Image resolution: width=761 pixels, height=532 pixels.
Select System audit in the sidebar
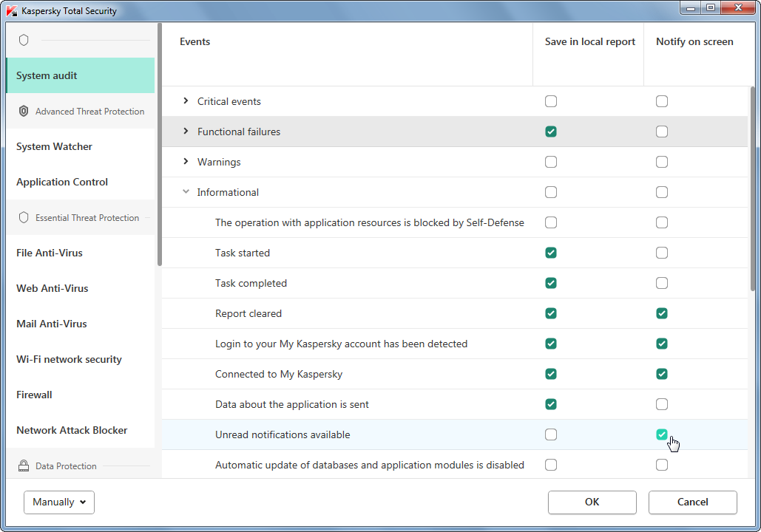tap(81, 75)
